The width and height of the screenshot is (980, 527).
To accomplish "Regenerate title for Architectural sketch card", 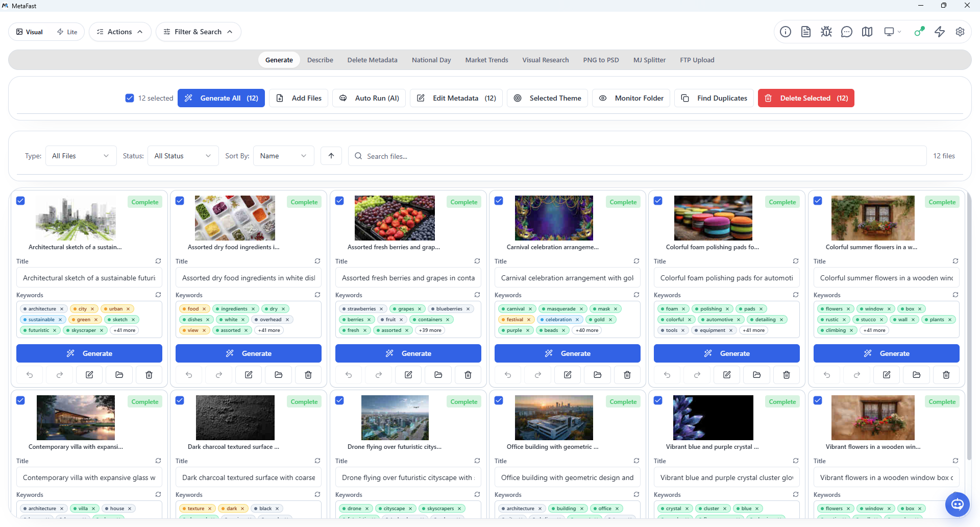I will 158,261.
